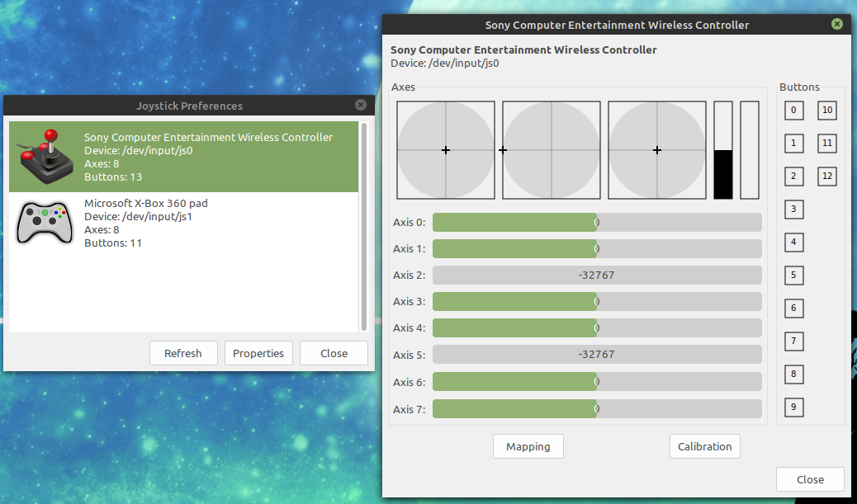Viewport: 857px width, 504px height.
Task: Click the 'Device: /dev/input/js0' text in controller window
Action: [x=445, y=64]
